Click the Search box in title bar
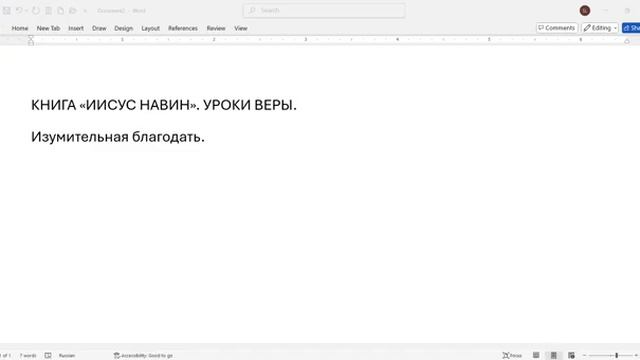 pyautogui.click(x=324, y=10)
